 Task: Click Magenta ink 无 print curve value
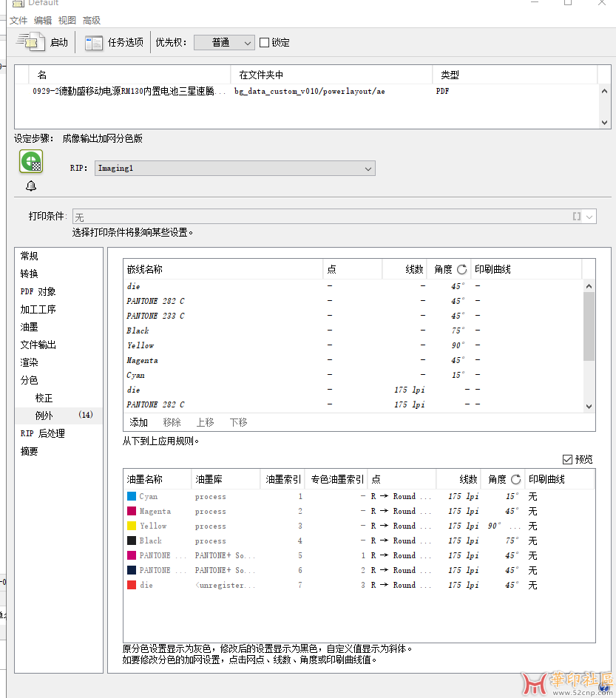[532, 511]
